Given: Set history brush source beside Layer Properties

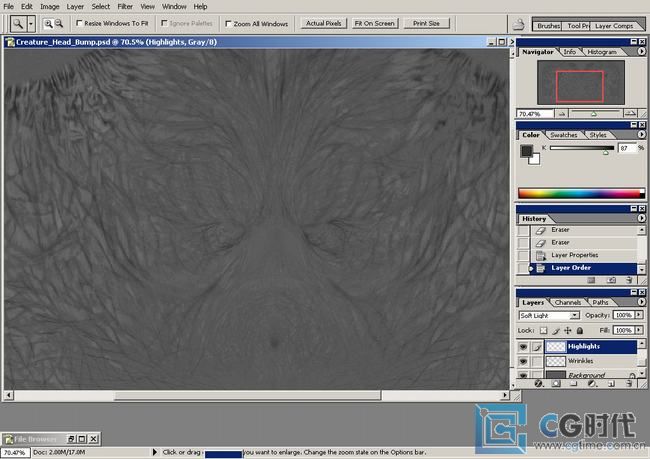Looking at the screenshot, I should pyautogui.click(x=524, y=255).
